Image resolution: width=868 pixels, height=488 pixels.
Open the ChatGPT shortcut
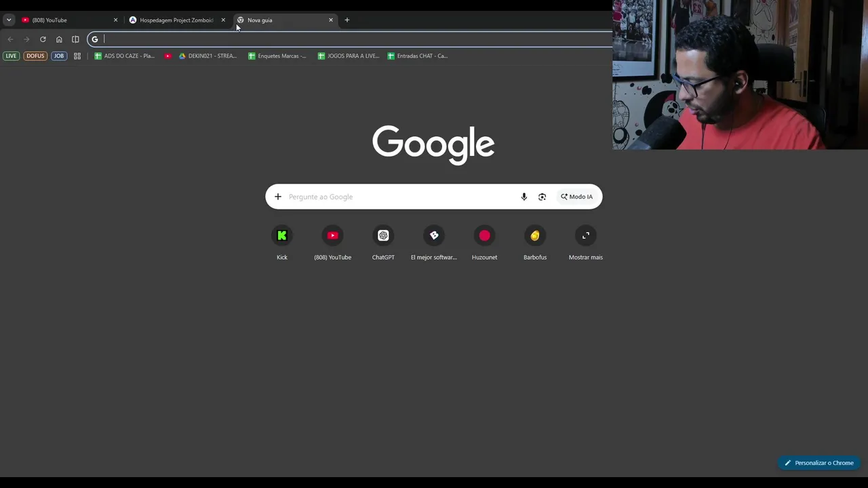tap(383, 243)
